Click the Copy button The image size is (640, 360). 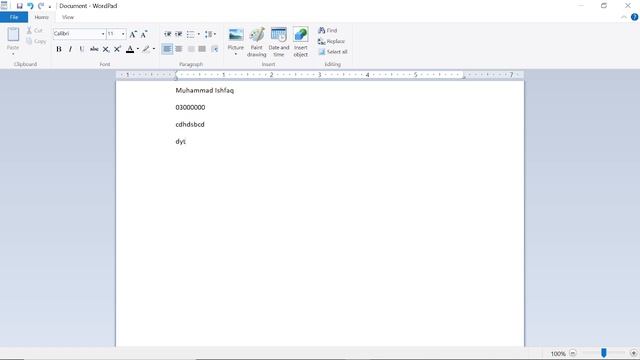tap(36, 41)
